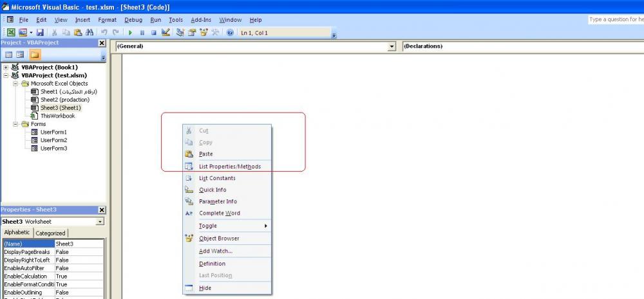Choose Paste in the context menu
The image size is (644, 299).
pyautogui.click(x=227, y=154)
